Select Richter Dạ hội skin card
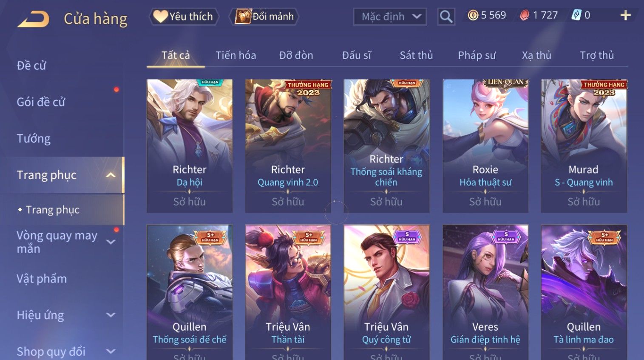Image resolution: width=644 pixels, height=360 pixels. point(190,146)
